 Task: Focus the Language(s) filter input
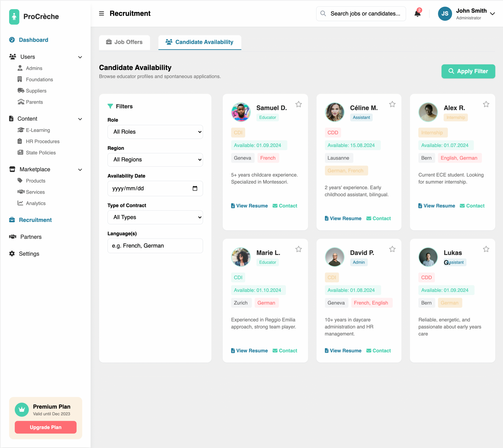pyautogui.click(x=155, y=246)
